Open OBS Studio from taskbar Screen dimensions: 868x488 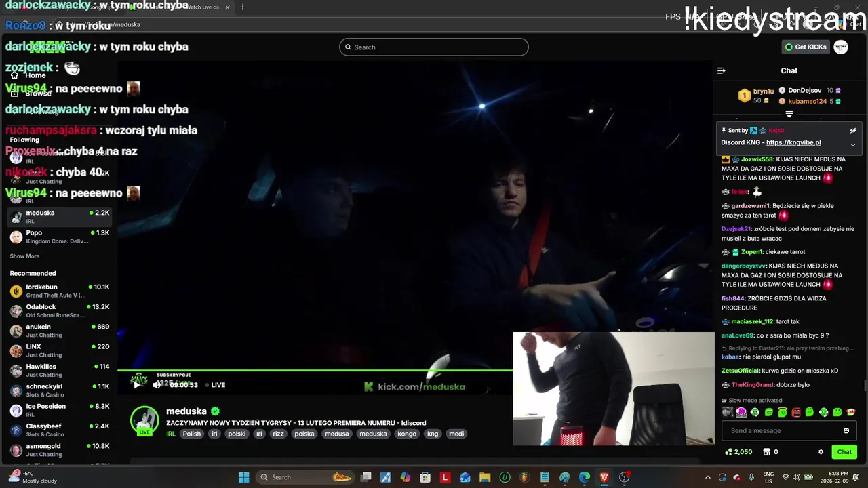625,477
